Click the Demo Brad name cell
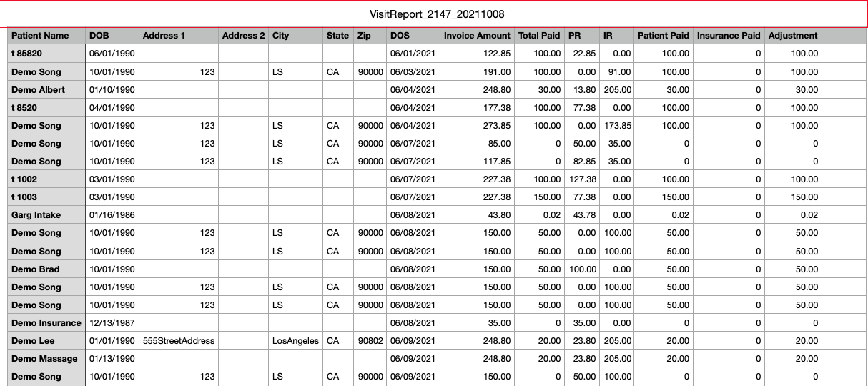Image resolution: width=868 pixels, height=386 pixels. point(46,269)
